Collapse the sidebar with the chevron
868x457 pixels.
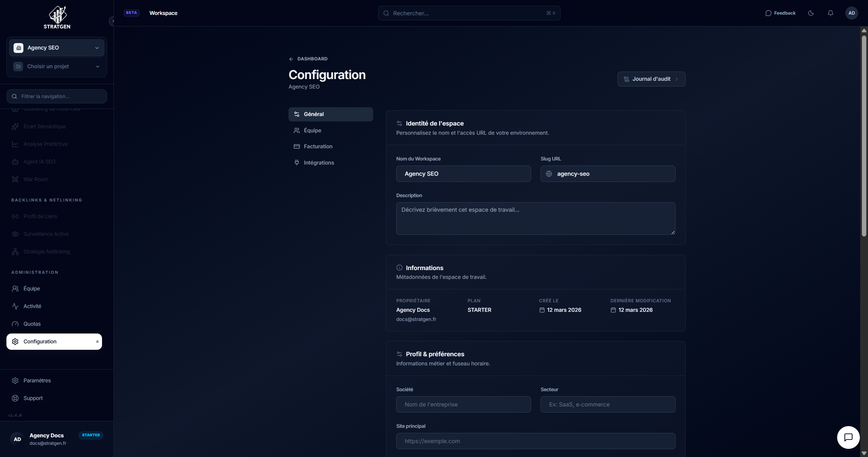click(x=113, y=21)
